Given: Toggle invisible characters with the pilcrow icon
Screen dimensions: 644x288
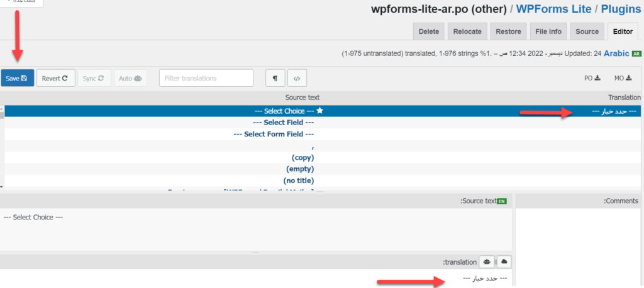Looking at the screenshot, I should pos(275,78).
